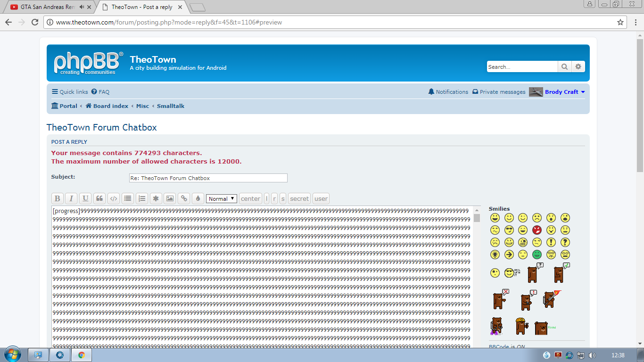Insert the bear with flamethrower smiley
Image resolution: width=644 pixels, height=362 pixels.
pyautogui.click(x=551, y=299)
